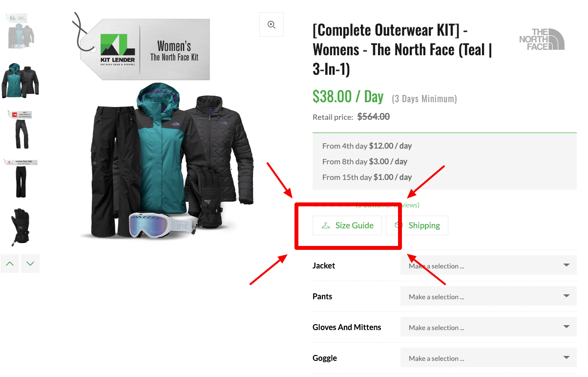Viewport: 588px width, 377px height.
Task: Select the full kit overview thumbnail
Action: tap(20, 30)
